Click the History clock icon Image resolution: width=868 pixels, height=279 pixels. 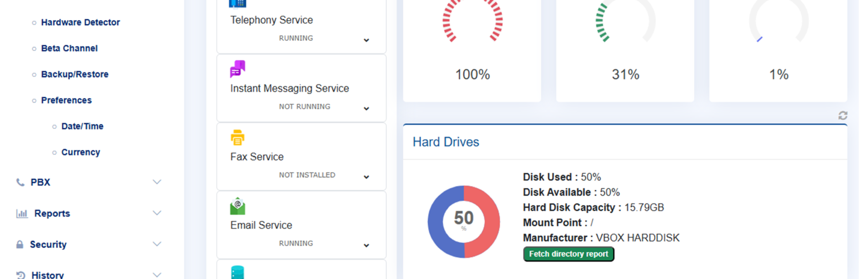[21, 275]
